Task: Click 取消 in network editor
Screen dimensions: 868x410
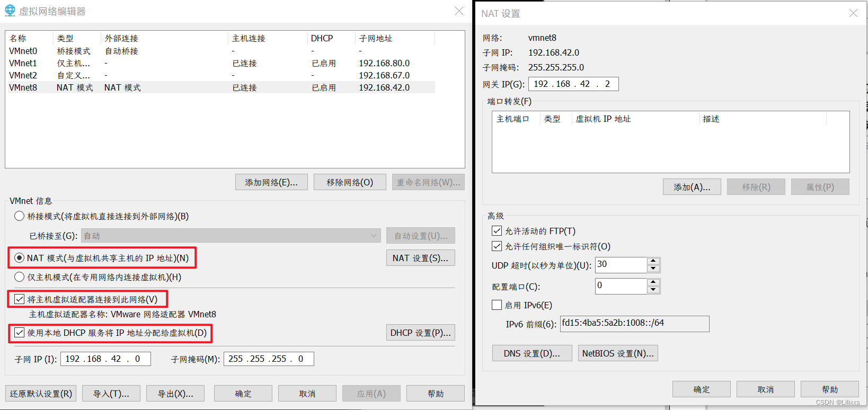Action: [x=307, y=394]
